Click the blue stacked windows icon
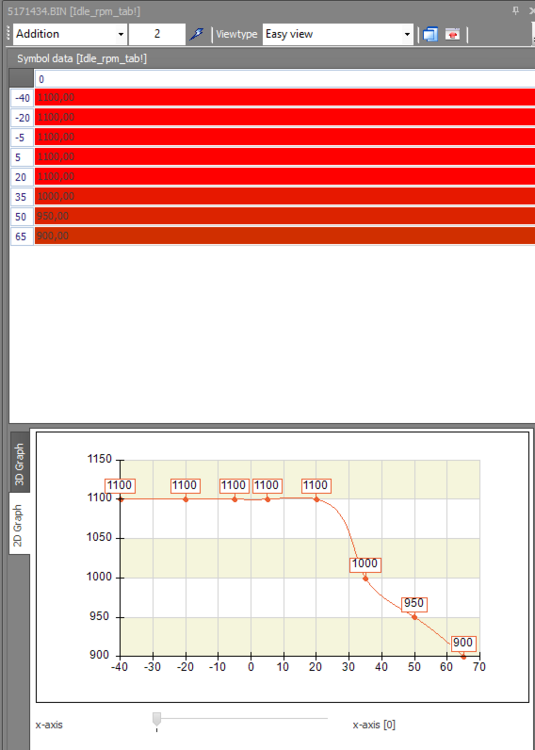 pos(430,34)
